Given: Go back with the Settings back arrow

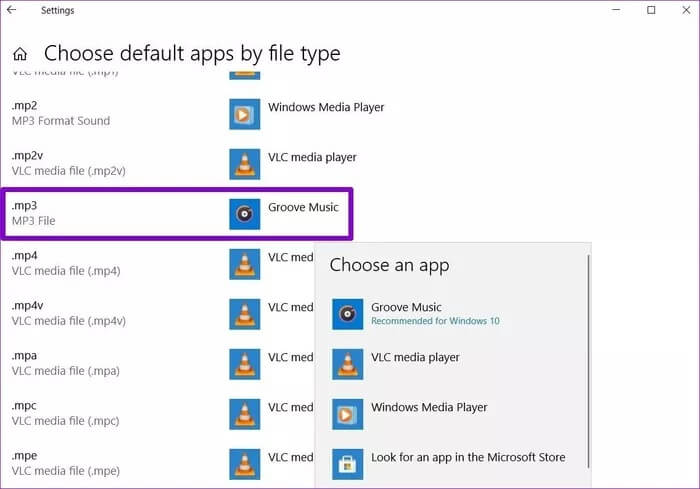Looking at the screenshot, I should (x=12, y=10).
